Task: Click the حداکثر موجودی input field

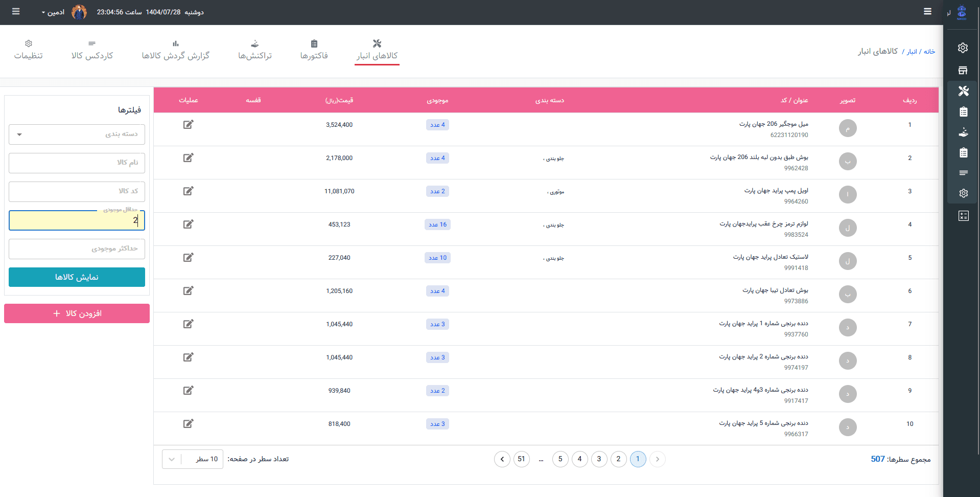Action: pos(77,249)
